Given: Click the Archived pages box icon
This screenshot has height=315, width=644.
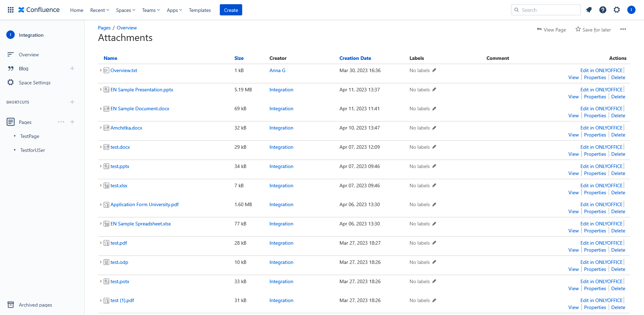Looking at the screenshot, I should click(x=11, y=304).
